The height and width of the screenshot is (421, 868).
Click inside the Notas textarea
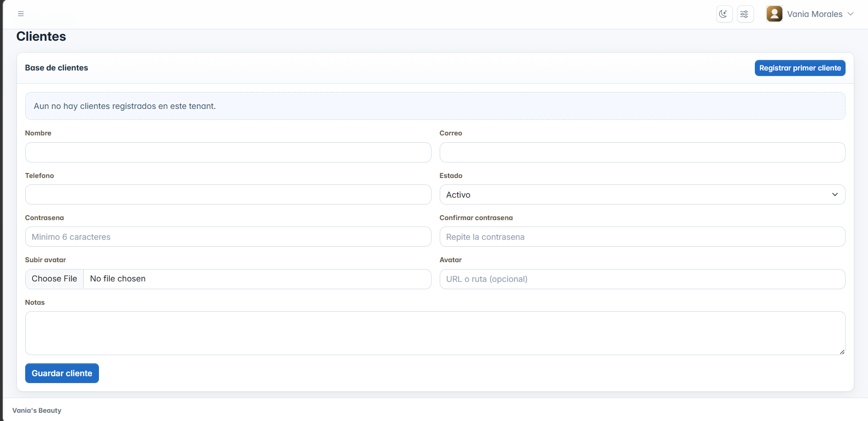[435, 333]
